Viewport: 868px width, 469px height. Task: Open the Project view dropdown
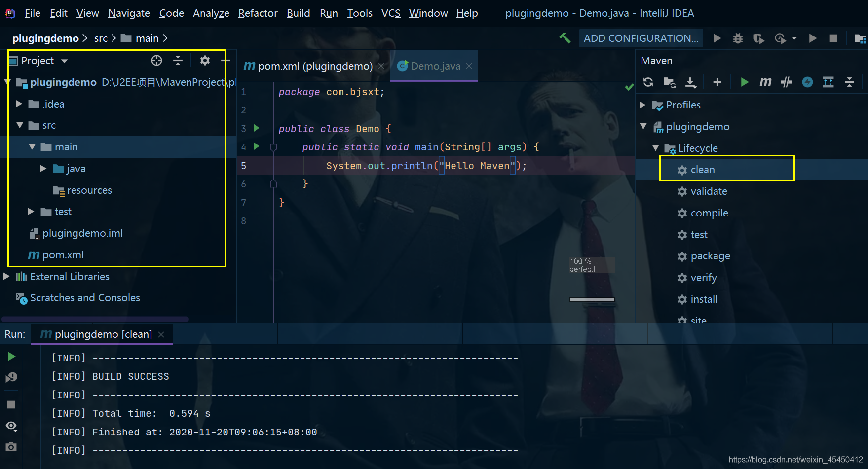coord(64,61)
